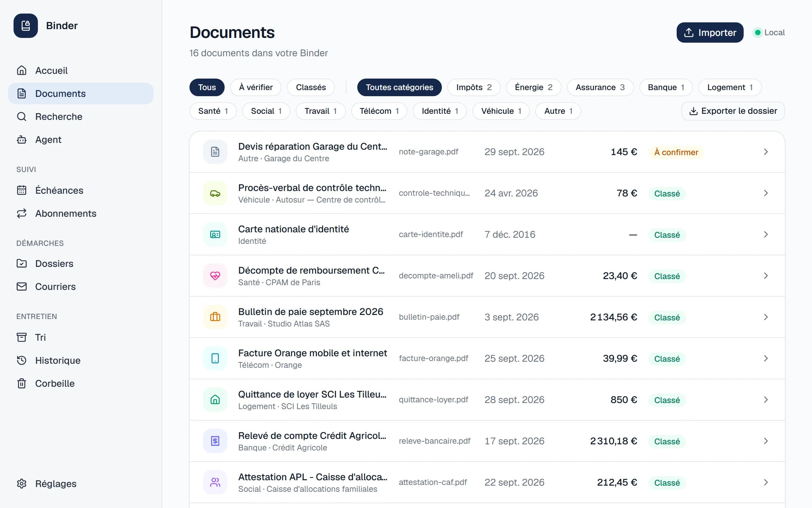Click the Binder logo icon

tap(26, 26)
